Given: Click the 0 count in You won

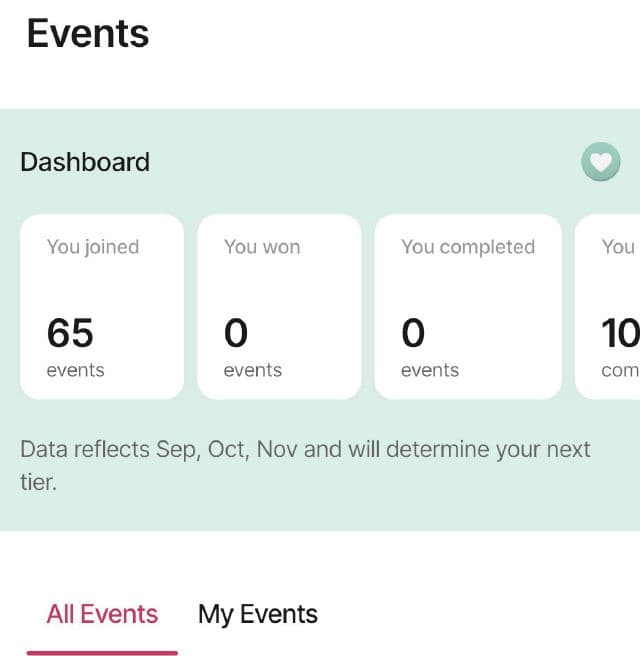Looking at the screenshot, I should [236, 333].
